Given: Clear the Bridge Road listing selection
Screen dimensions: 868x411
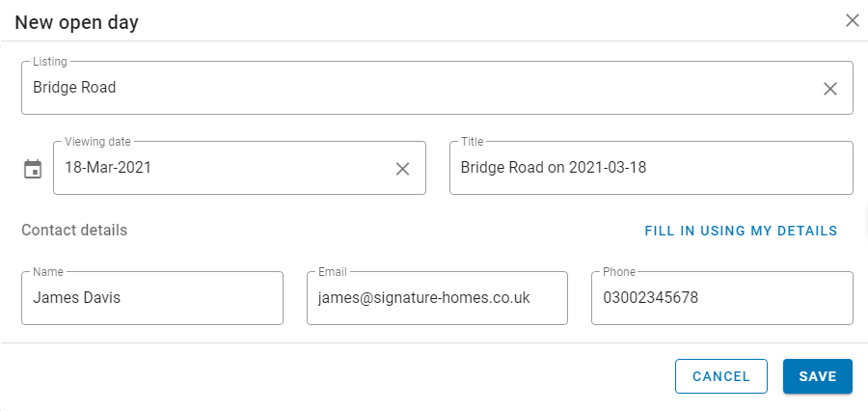Looking at the screenshot, I should (829, 89).
